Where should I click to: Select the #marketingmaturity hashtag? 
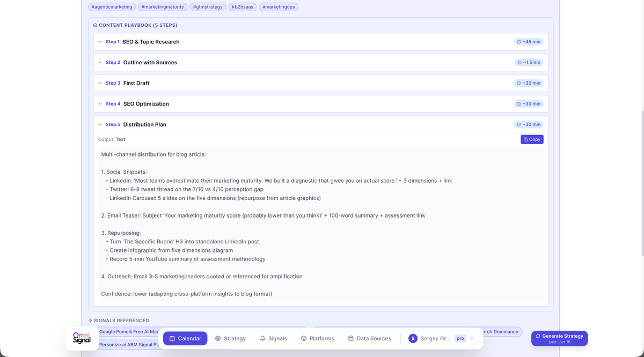[163, 7]
